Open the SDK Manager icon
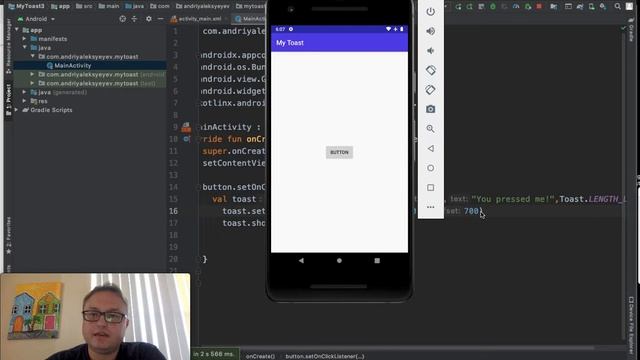 [603, 7]
